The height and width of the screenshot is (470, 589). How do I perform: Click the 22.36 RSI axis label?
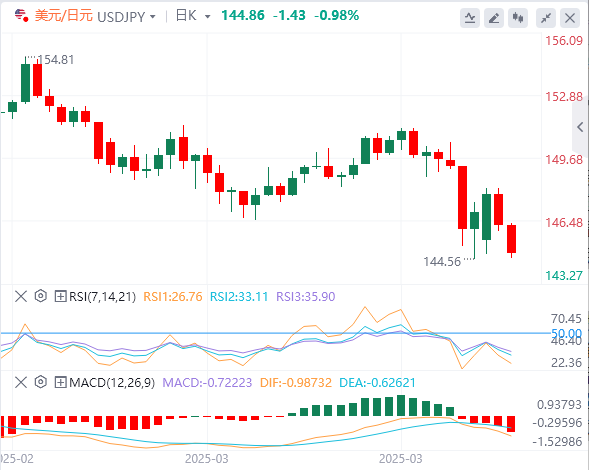566,363
